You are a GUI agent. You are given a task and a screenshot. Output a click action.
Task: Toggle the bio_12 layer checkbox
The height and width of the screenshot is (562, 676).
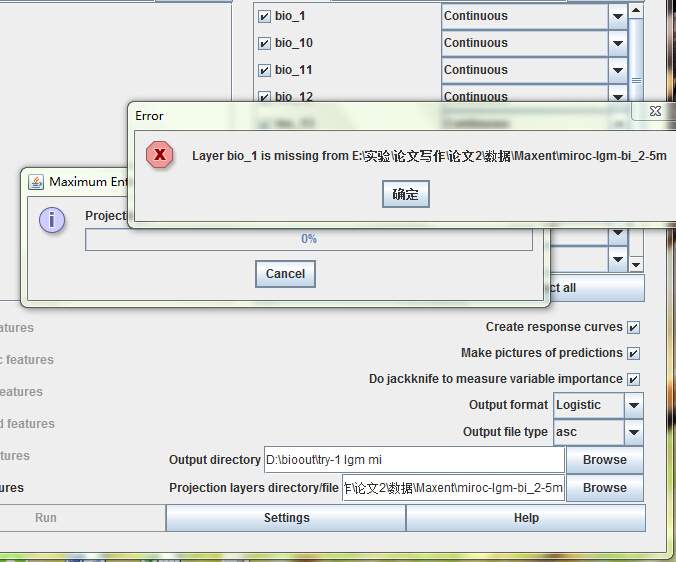(x=264, y=97)
